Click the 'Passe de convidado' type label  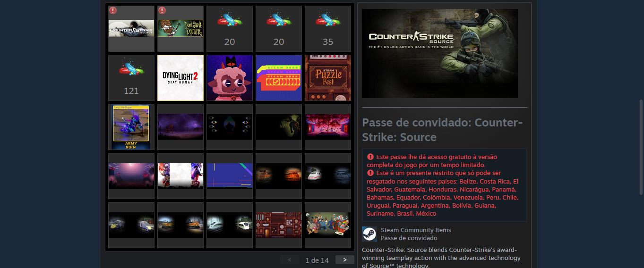[409, 238]
